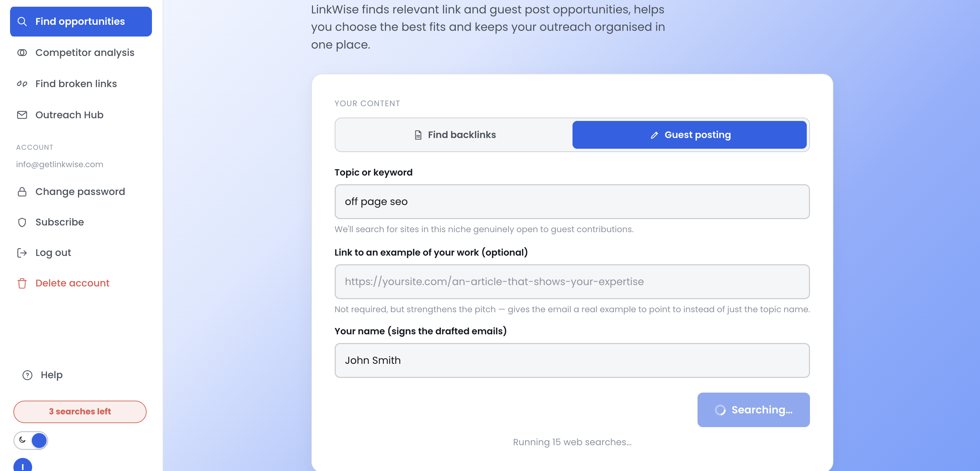Click the Outreach Hub envelope icon

[x=22, y=115]
